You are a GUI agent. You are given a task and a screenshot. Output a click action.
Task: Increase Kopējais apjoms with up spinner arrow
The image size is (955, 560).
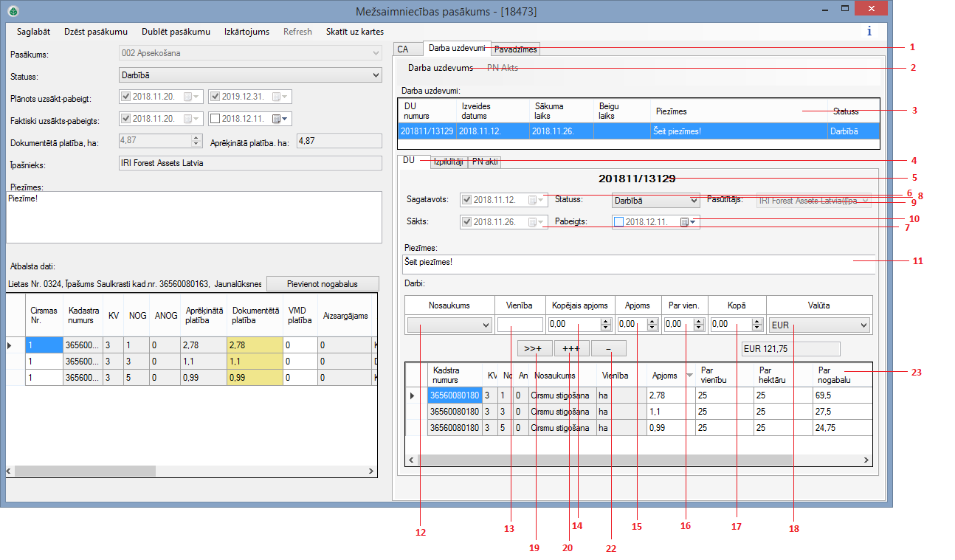[x=606, y=321]
